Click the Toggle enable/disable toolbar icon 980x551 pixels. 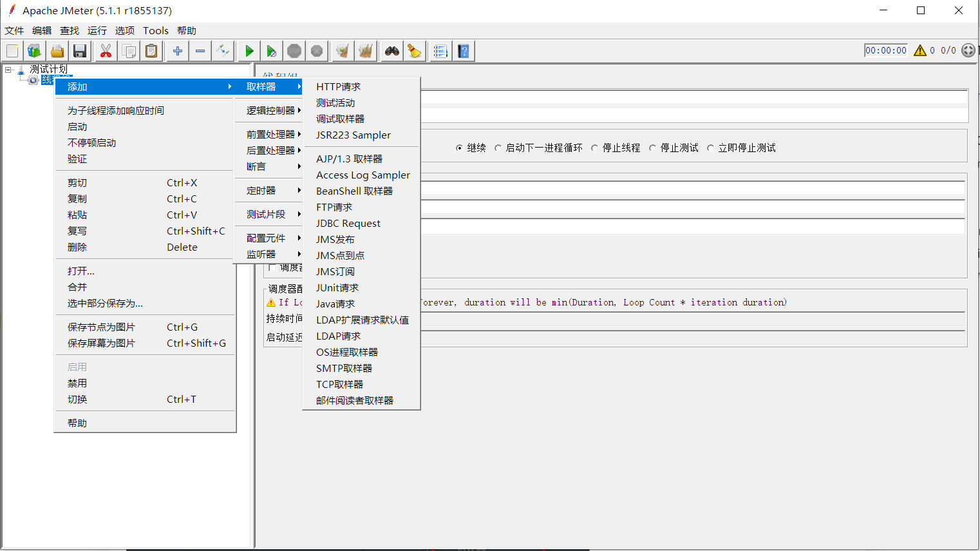(x=223, y=51)
